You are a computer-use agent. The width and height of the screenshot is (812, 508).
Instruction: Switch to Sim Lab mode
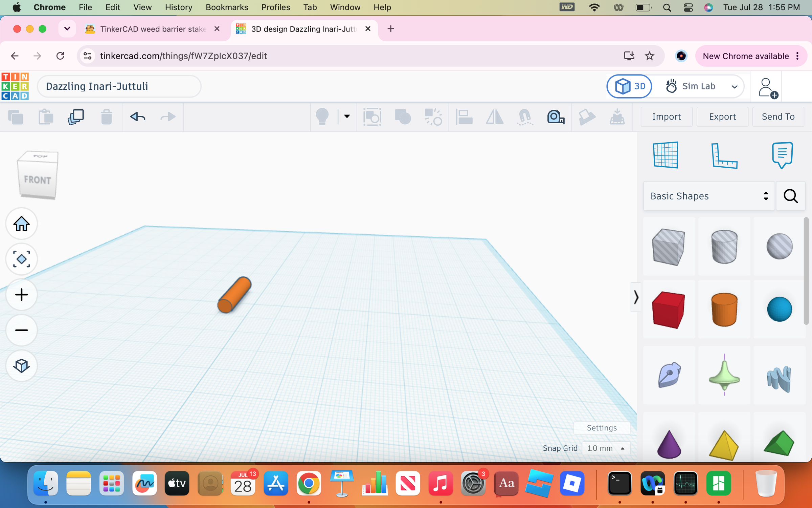pyautogui.click(x=690, y=86)
